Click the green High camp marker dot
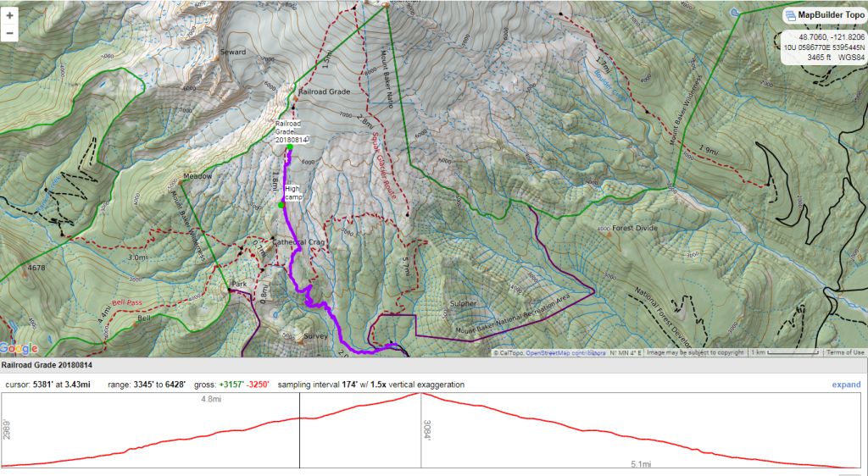This screenshot has height=476, width=868. click(281, 205)
